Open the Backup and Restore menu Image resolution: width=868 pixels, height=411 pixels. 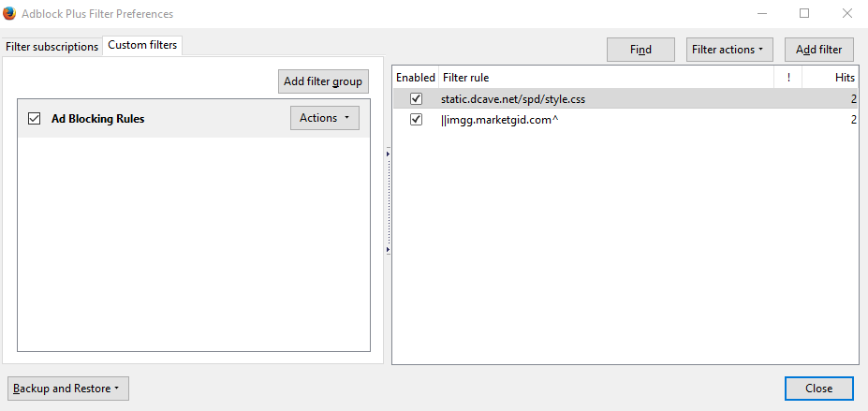tap(68, 389)
